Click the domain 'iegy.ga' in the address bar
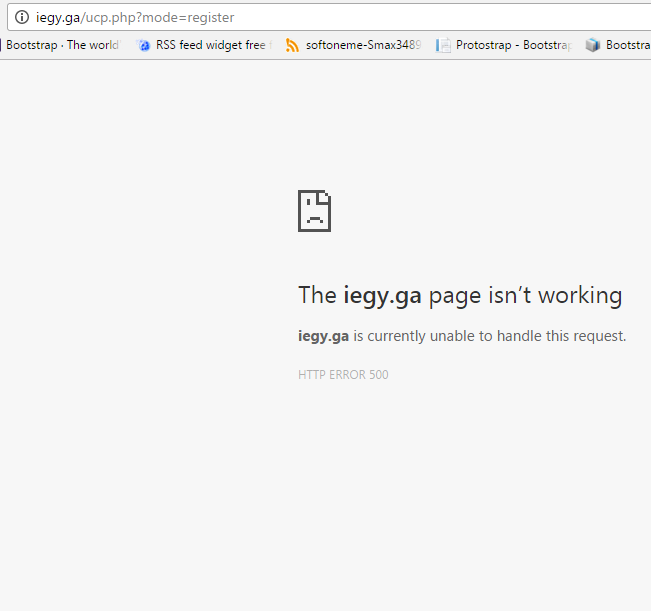This screenshot has height=611, width=651. [x=58, y=18]
